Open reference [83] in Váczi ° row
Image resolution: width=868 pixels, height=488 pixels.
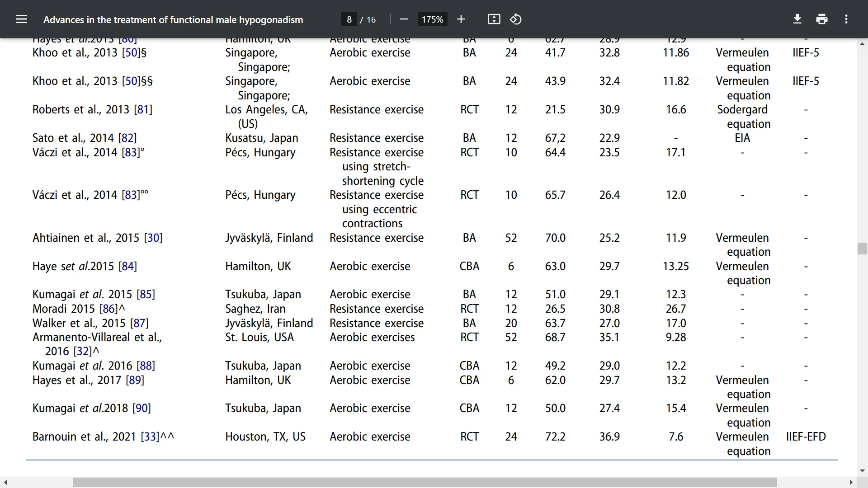131,153
